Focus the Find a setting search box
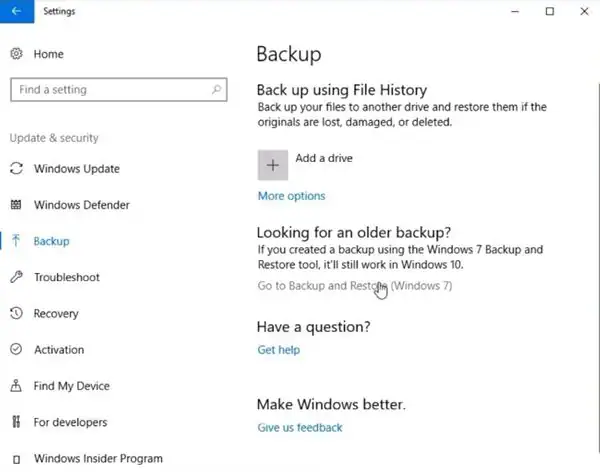 click(110, 89)
